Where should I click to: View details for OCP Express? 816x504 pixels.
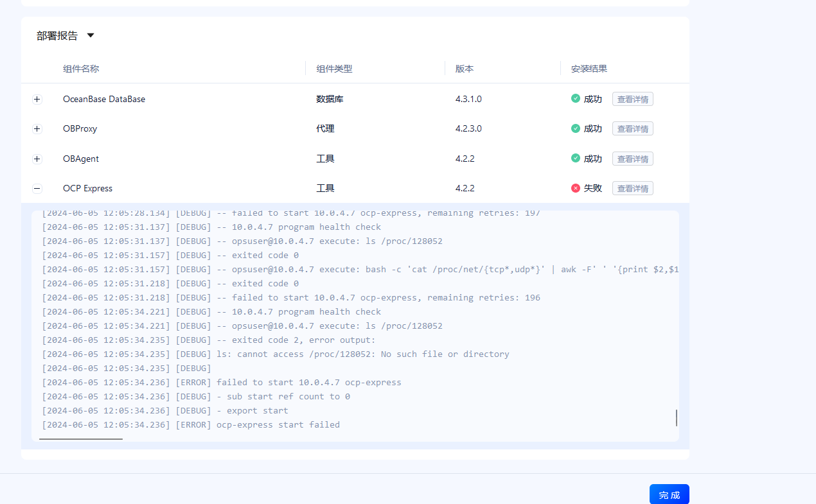click(632, 188)
